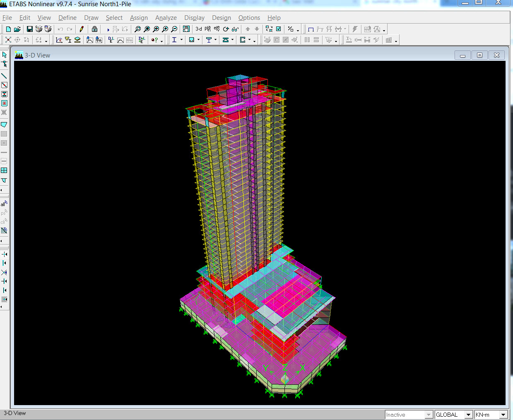Select the Reshape Object tool
This screenshot has width=513, height=420.
click(x=5, y=64)
